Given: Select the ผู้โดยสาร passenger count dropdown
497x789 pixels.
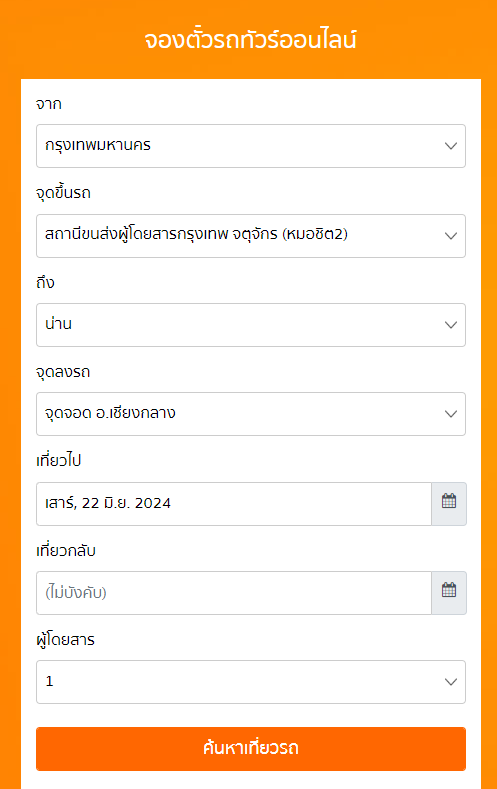Looking at the screenshot, I should tap(251, 682).
